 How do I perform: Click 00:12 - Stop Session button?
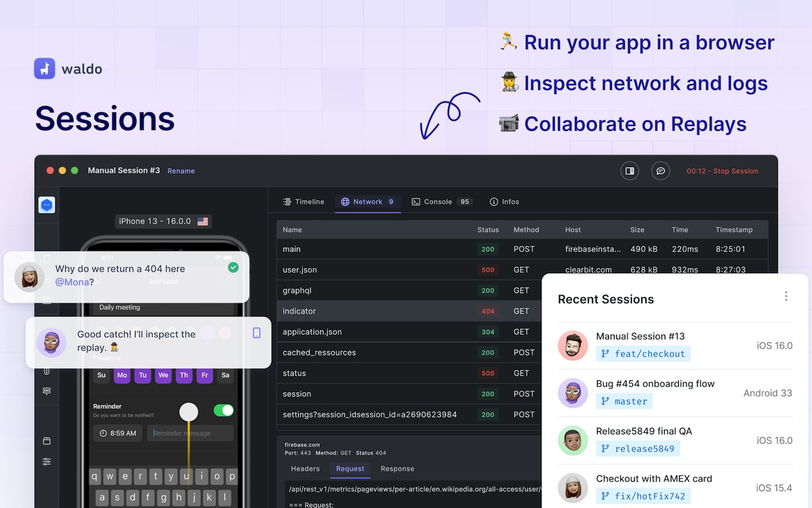click(722, 171)
